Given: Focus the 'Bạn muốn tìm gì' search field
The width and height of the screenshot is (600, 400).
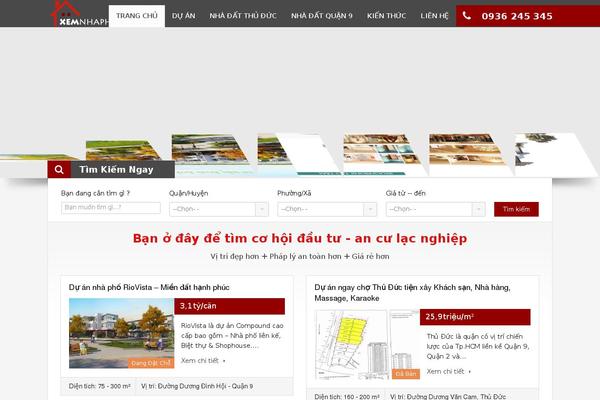Looking at the screenshot, I should tap(111, 207).
